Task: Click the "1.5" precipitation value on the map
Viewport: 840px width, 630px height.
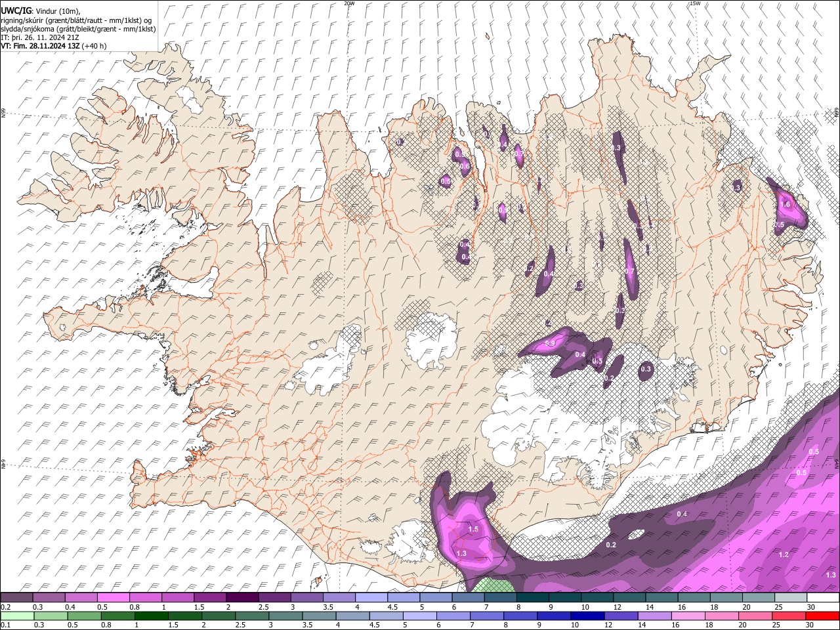Action: tap(473, 528)
